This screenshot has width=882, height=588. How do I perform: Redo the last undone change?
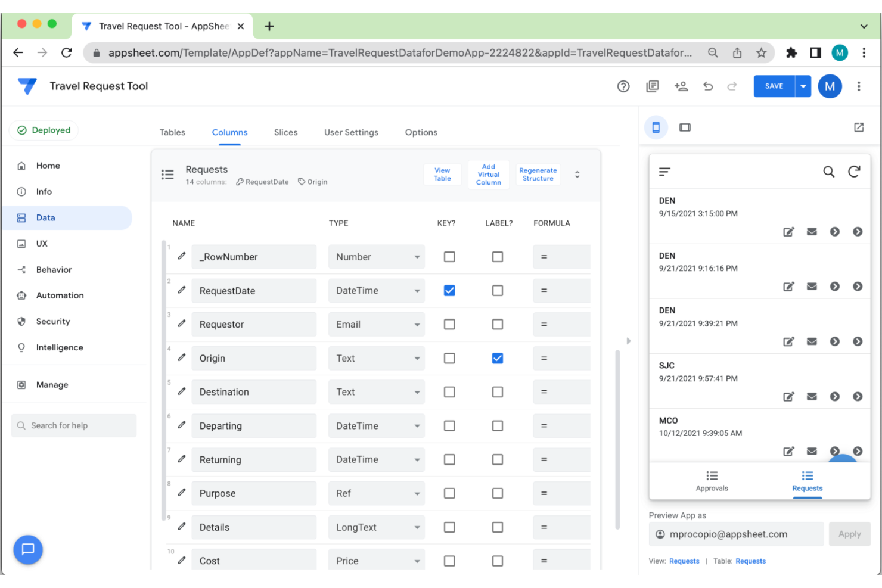(x=732, y=86)
